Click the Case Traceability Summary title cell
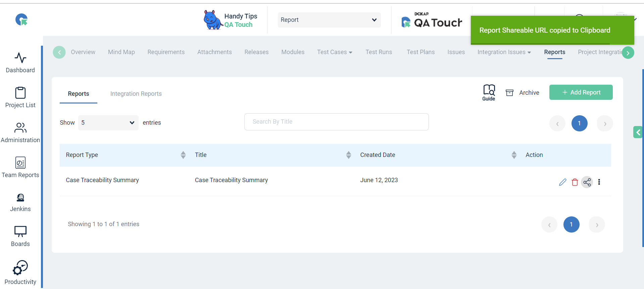644x289 pixels. pos(232,180)
